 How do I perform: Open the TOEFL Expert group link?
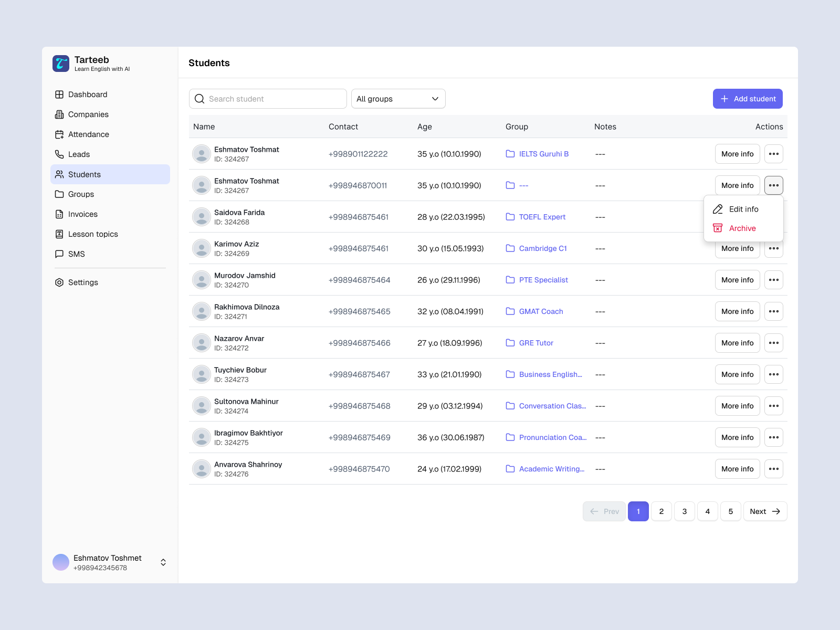[542, 217]
